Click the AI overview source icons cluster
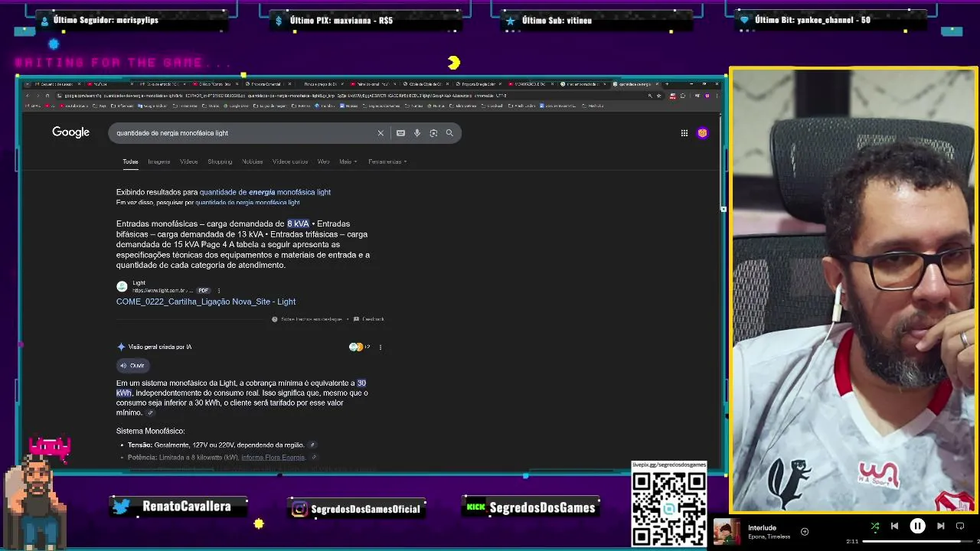The image size is (980, 551). [359, 347]
